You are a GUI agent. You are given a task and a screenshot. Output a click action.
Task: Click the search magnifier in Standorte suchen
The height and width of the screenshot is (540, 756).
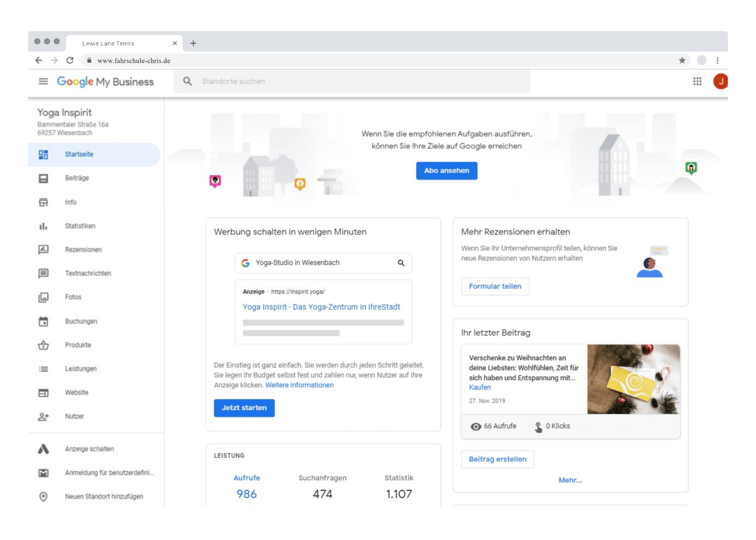187,81
